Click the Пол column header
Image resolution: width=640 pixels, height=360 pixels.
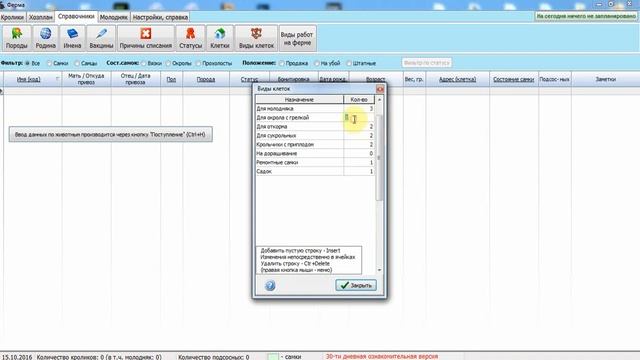171,79
